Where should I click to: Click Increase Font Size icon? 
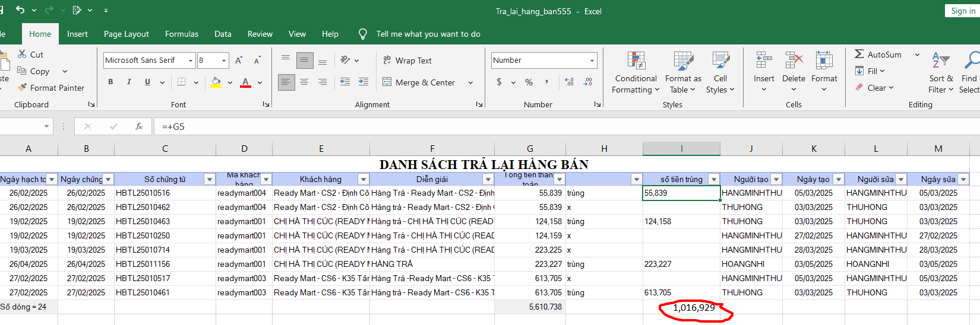(239, 60)
